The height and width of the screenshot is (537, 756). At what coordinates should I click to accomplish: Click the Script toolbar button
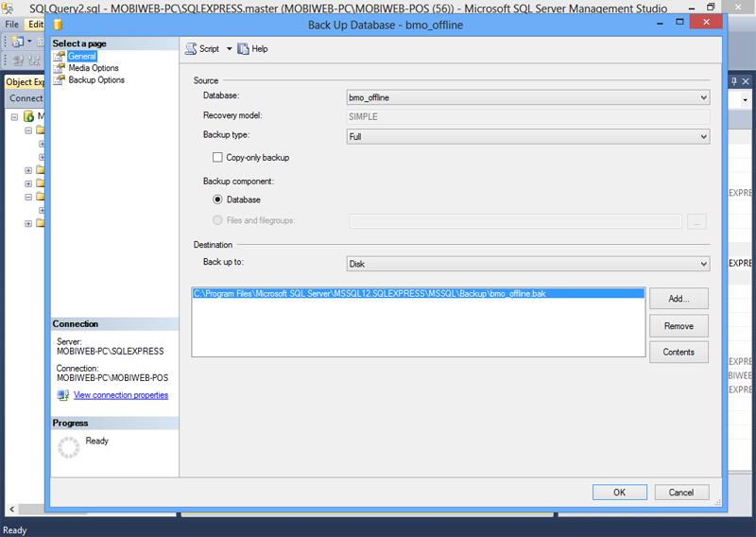tap(202, 49)
